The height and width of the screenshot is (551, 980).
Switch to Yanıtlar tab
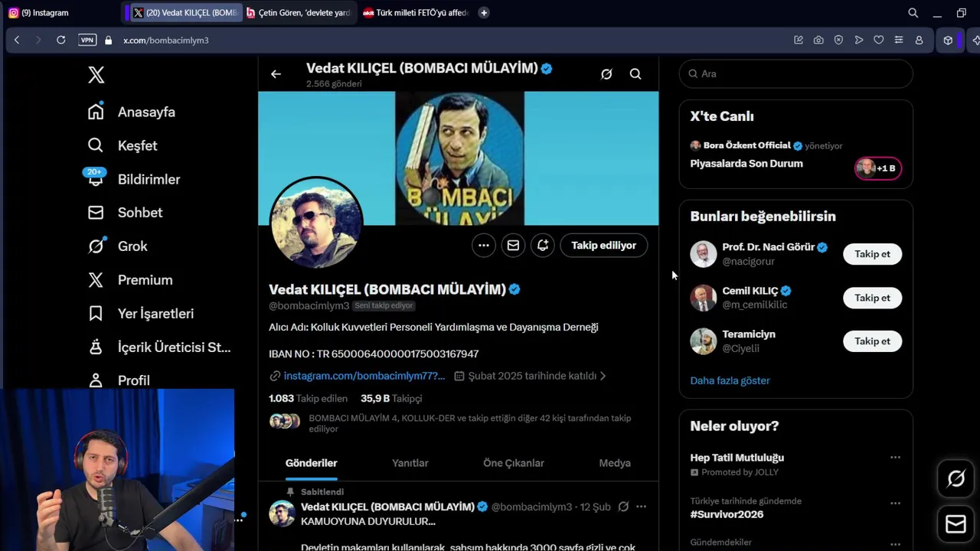click(410, 463)
